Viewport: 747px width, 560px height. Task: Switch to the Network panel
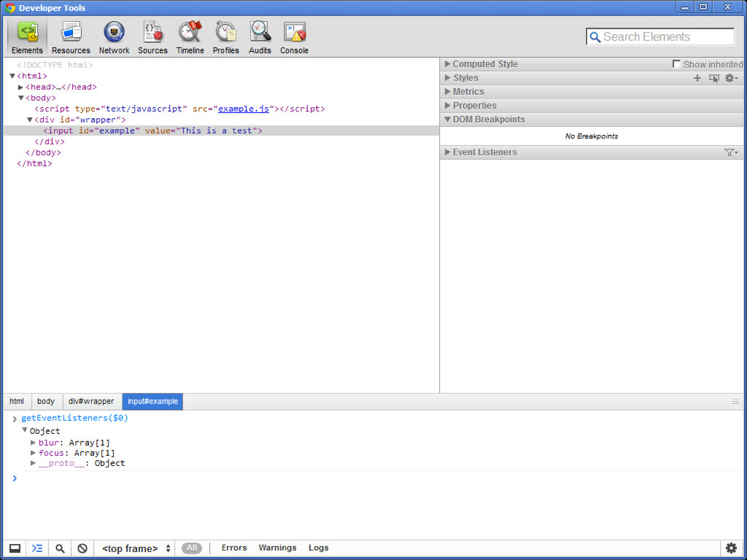click(115, 38)
